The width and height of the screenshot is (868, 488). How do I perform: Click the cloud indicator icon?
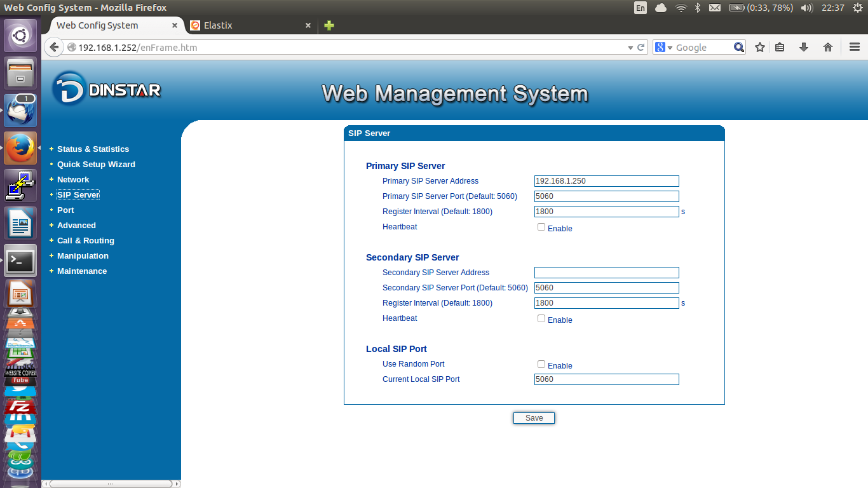[661, 8]
